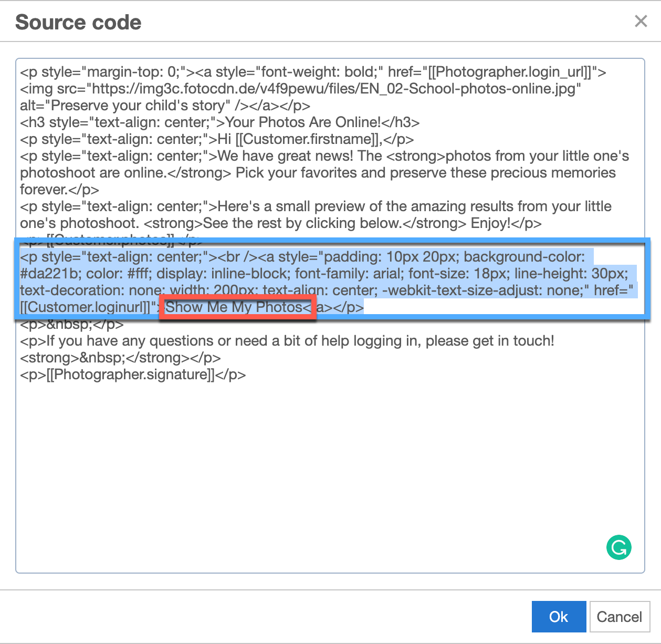
Task: Click the 'If you have any questions' line
Action: [287, 341]
